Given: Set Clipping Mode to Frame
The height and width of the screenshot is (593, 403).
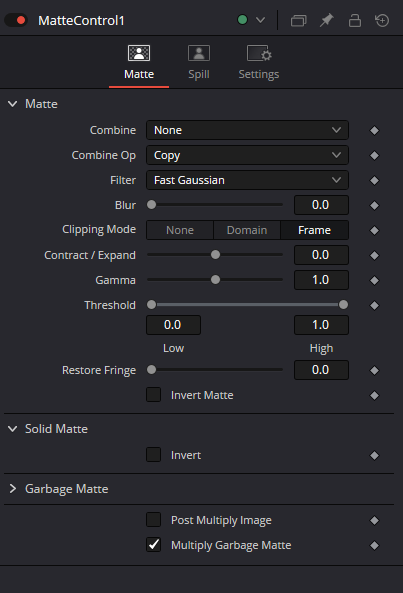Looking at the screenshot, I should coord(315,230).
